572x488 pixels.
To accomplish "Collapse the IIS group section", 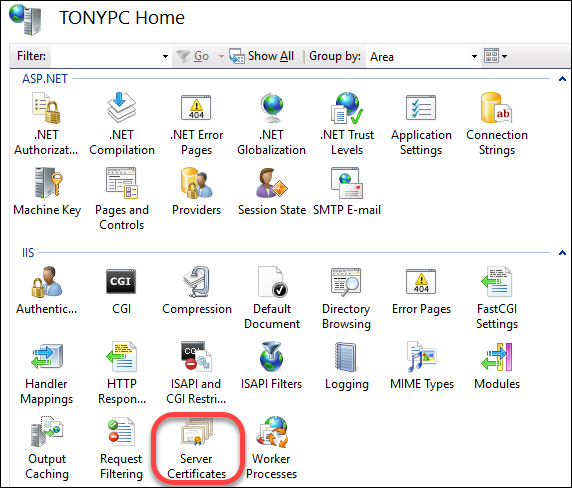I will pyautogui.click(x=562, y=253).
